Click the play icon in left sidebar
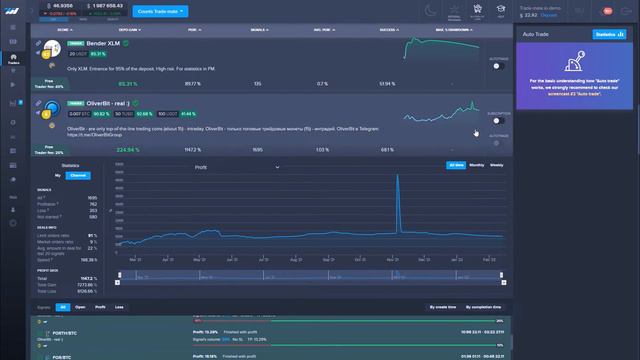Viewport: 640px width, 360px height. [x=13, y=85]
